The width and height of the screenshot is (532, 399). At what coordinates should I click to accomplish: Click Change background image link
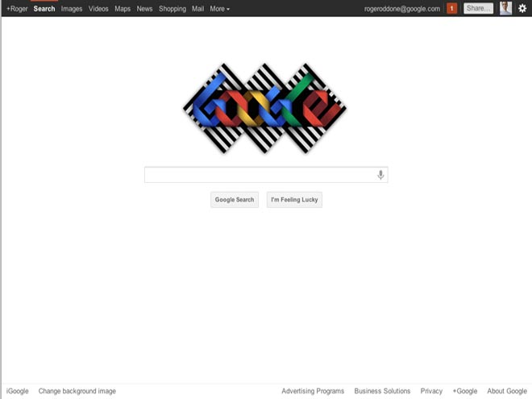(77, 391)
